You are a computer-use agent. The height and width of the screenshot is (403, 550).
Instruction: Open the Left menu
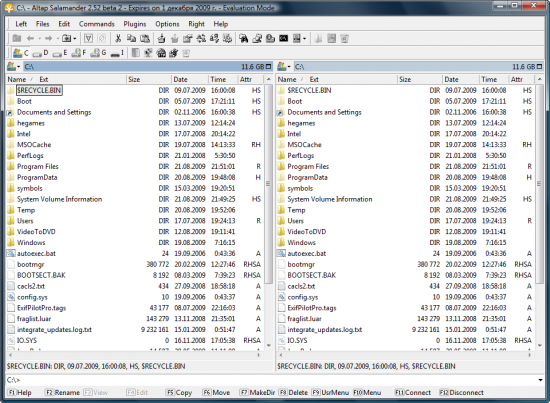pos(21,24)
